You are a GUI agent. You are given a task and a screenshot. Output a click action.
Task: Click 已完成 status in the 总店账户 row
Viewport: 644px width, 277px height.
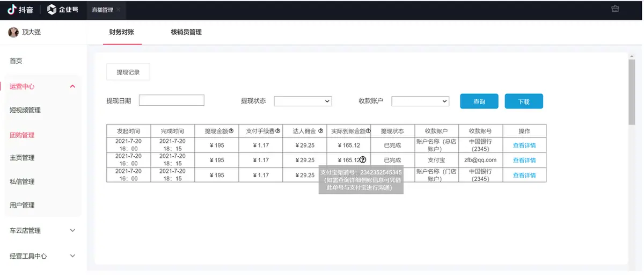tap(392, 145)
